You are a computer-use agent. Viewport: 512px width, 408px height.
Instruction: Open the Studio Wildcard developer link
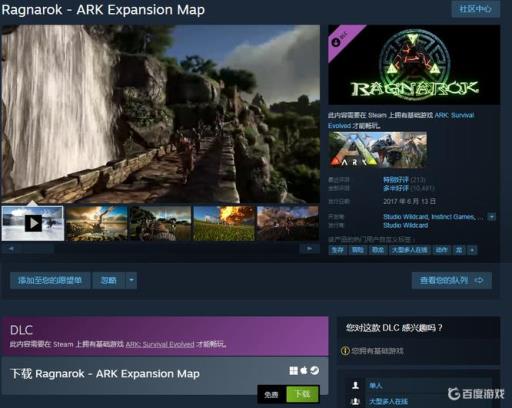(406, 217)
